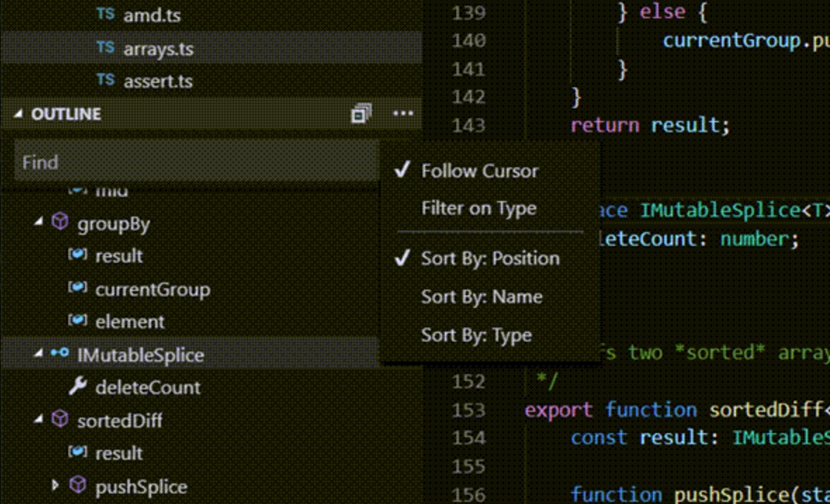The width and height of the screenshot is (830, 504).
Task: Click 'sortedDiff' in export function line
Action: click(766, 410)
